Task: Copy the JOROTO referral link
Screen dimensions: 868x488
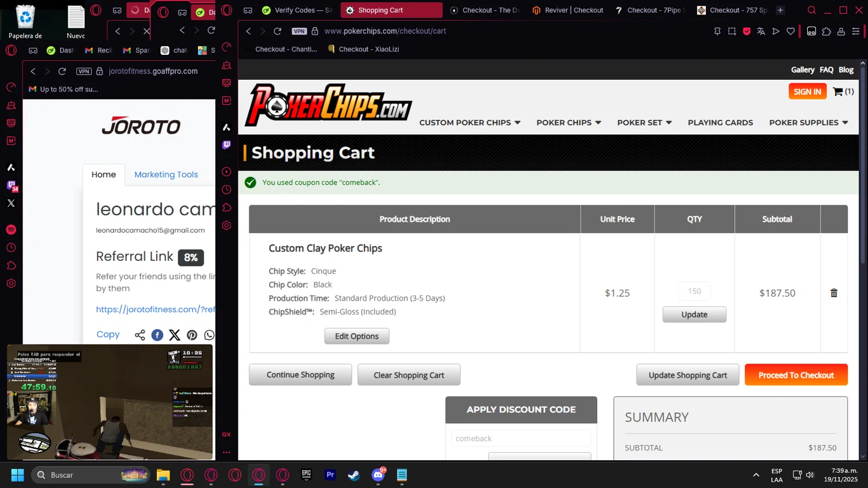Action: click(x=108, y=334)
